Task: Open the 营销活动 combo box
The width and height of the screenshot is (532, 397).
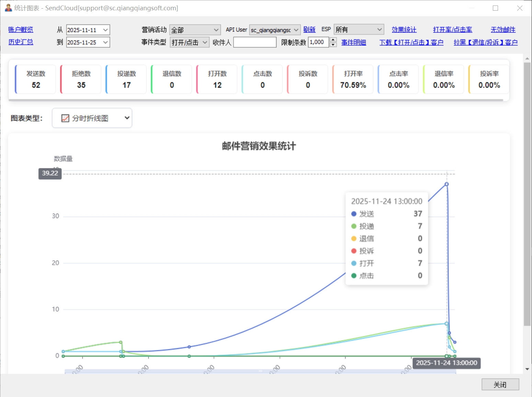Action: coord(195,30)
